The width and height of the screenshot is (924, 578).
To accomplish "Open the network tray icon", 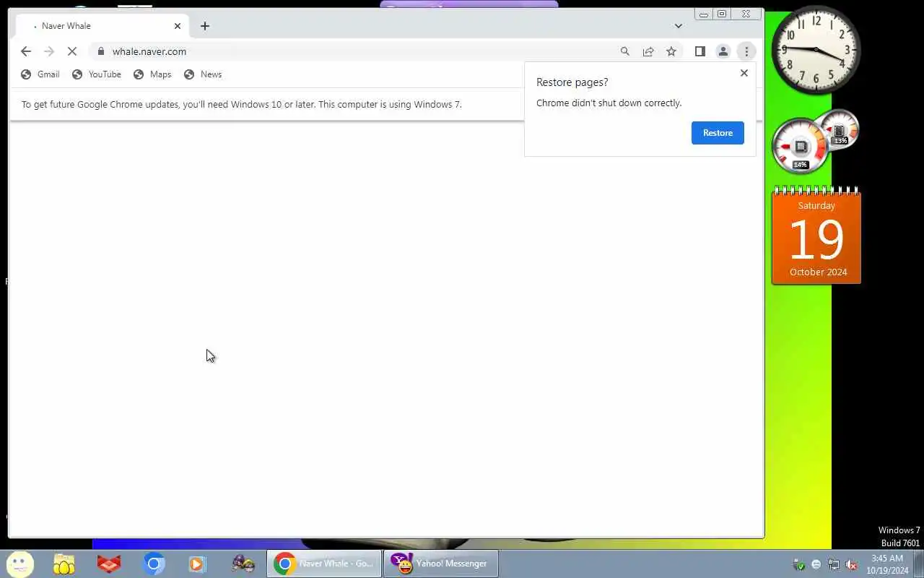I will pos(834,564).
